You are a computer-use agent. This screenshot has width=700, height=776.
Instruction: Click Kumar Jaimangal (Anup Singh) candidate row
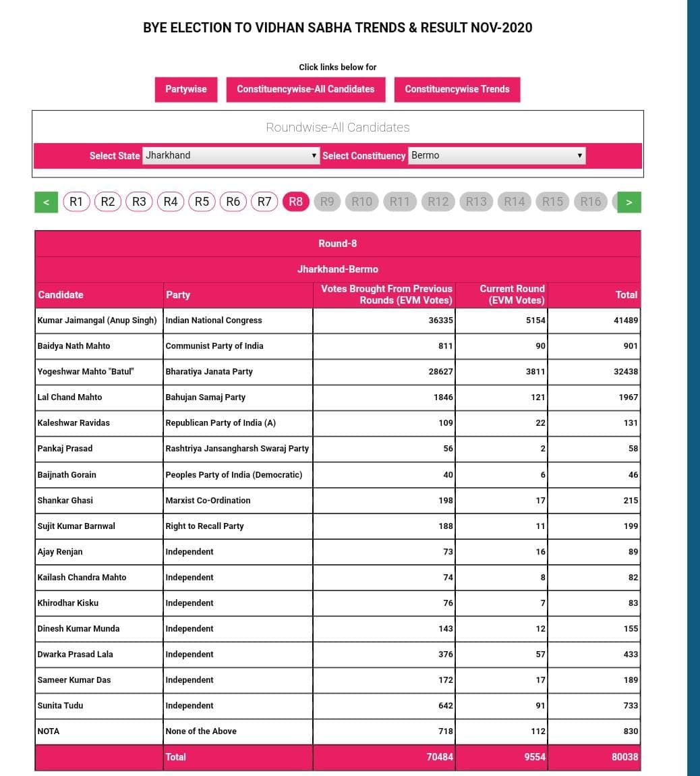click(x=97, y=321)
